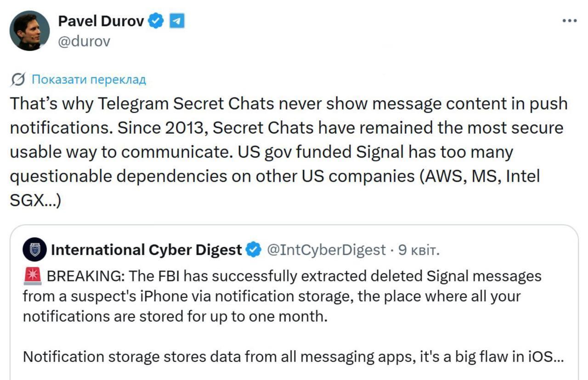Screen dimensions: 588x380
Task: Click the red siren emoji icon
Action: [32, 276]
